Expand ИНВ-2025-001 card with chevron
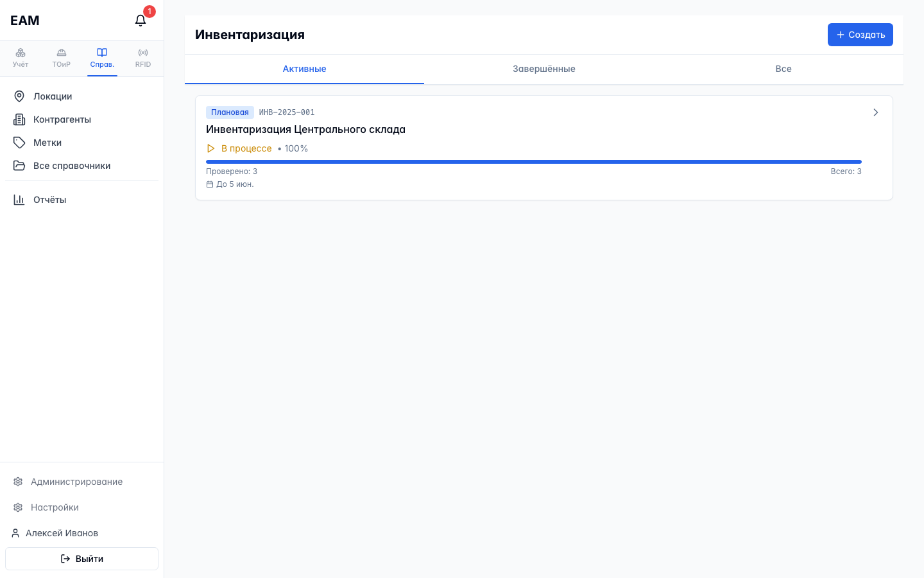 (876, 112)
